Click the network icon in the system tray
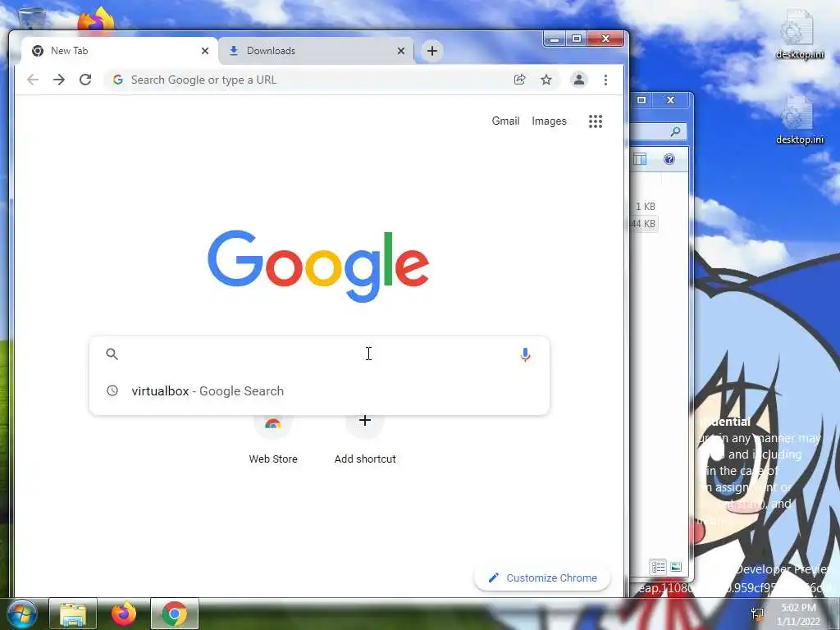 tap(757, 614)
